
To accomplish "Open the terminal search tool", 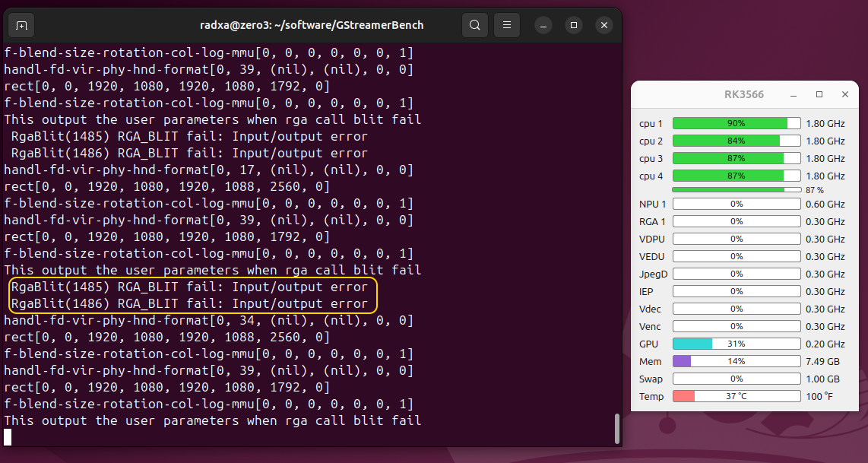I will tap(474, 26).
